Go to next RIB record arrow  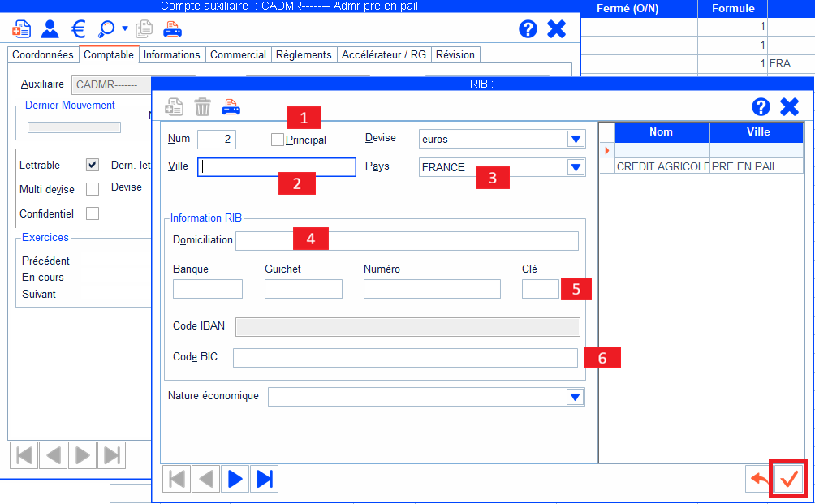tap(235, 479)
